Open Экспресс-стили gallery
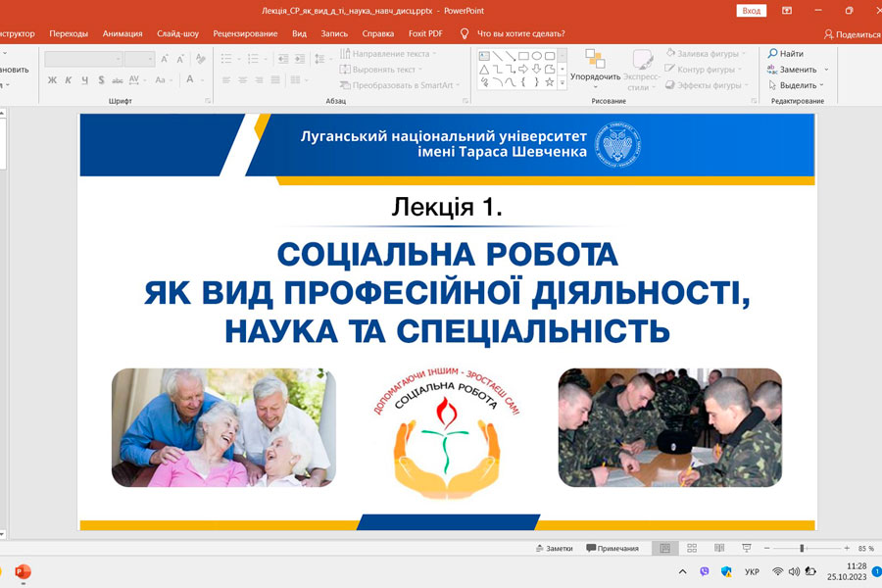882x588 pixels. tap(642, 70)
